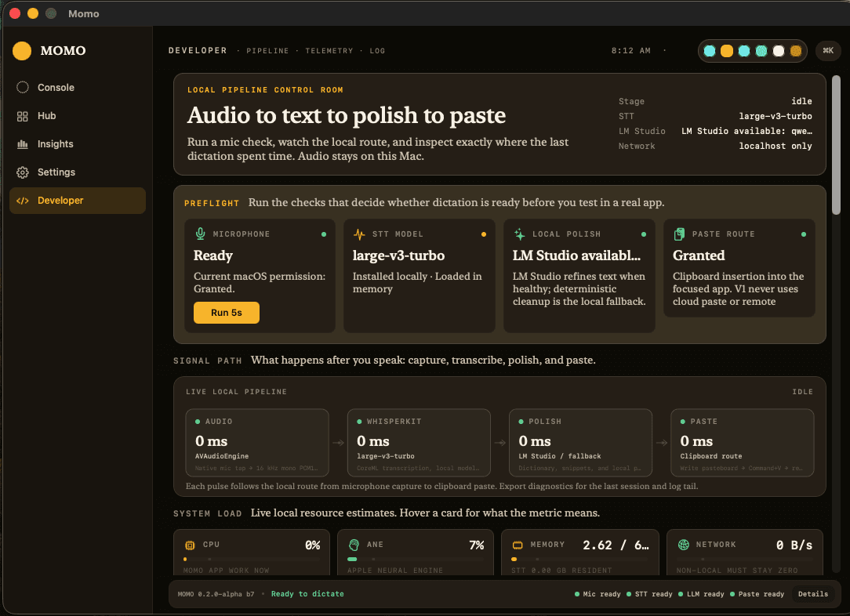Image resolution: width=850 pixels, height=616 pixels.
Task: Click the Settings gear icon
Action: tap(22, 172)
